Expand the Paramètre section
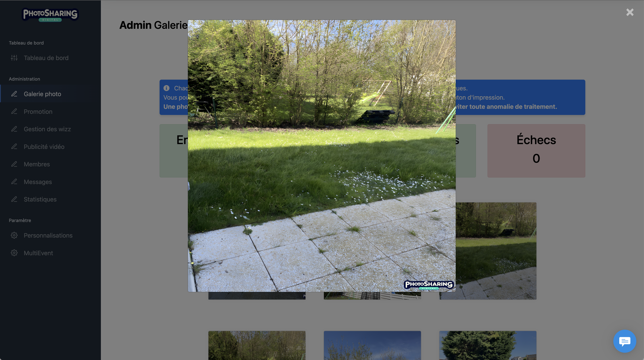 click(x=19, y=220)
